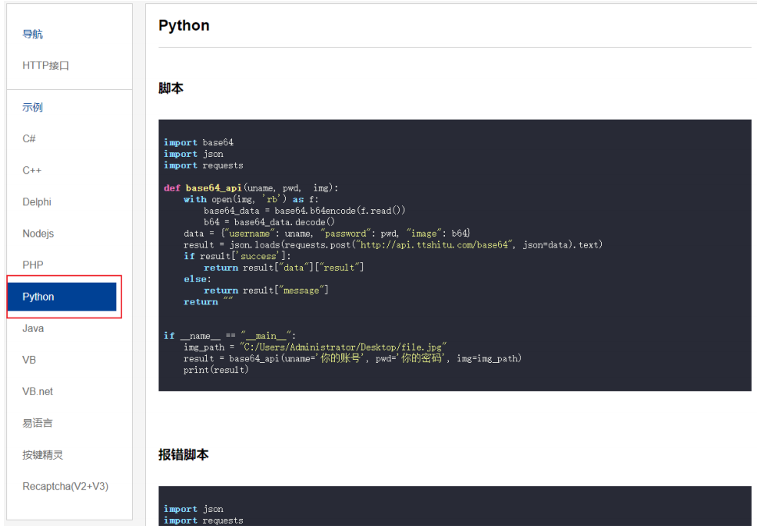Click the 'def base64_api' function definition line

[251, 188]
